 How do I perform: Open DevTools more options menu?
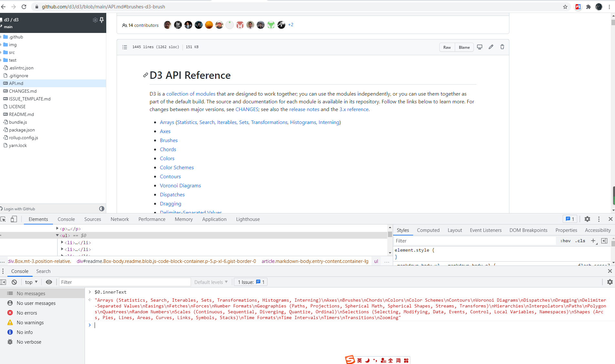click(599, 219)
